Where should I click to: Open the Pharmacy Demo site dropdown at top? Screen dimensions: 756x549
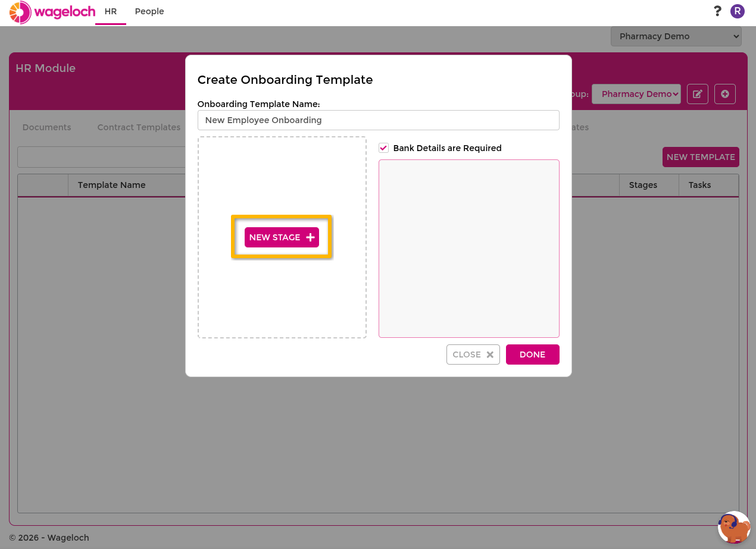(x=676, y=36)
